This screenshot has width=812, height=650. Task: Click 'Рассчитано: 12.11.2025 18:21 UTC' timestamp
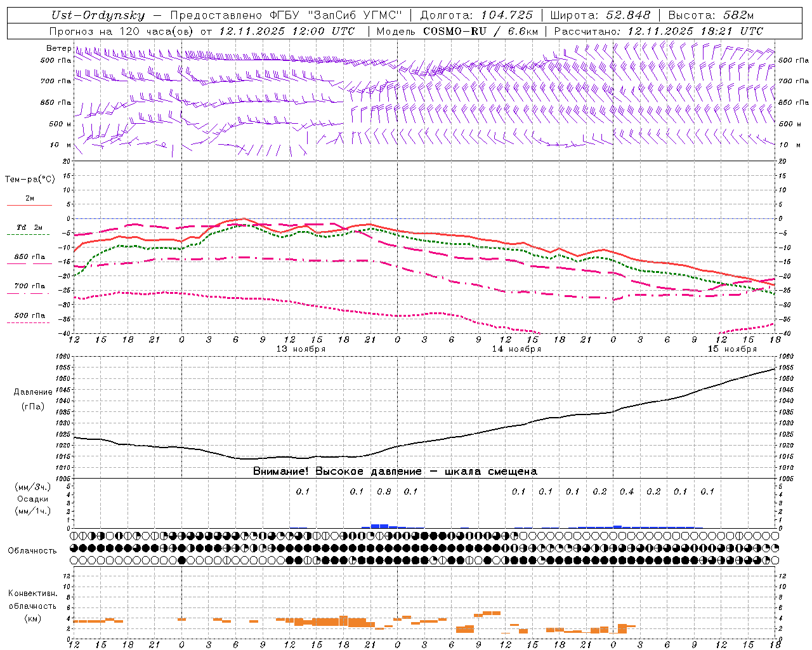(x=658, y=31)
